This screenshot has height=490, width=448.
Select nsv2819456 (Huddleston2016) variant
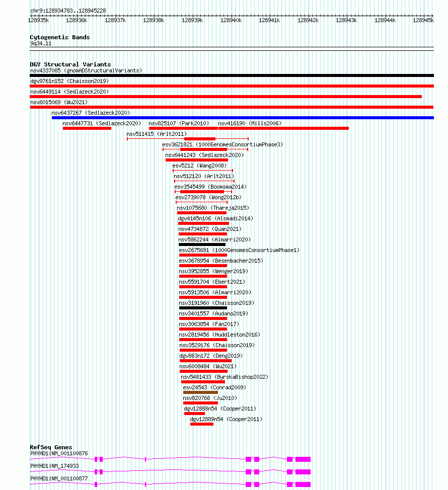tap(219, 335)
